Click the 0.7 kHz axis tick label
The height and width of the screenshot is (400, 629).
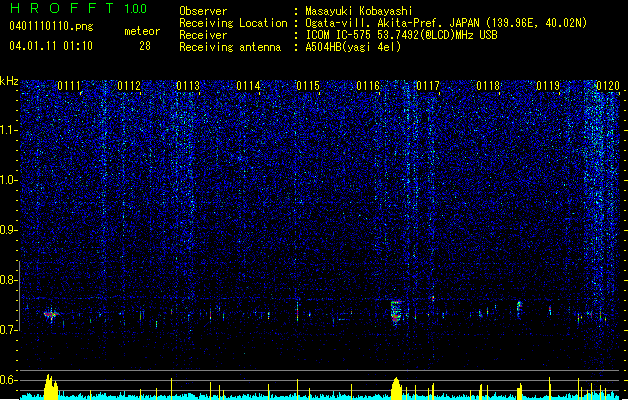coord(9,330)
